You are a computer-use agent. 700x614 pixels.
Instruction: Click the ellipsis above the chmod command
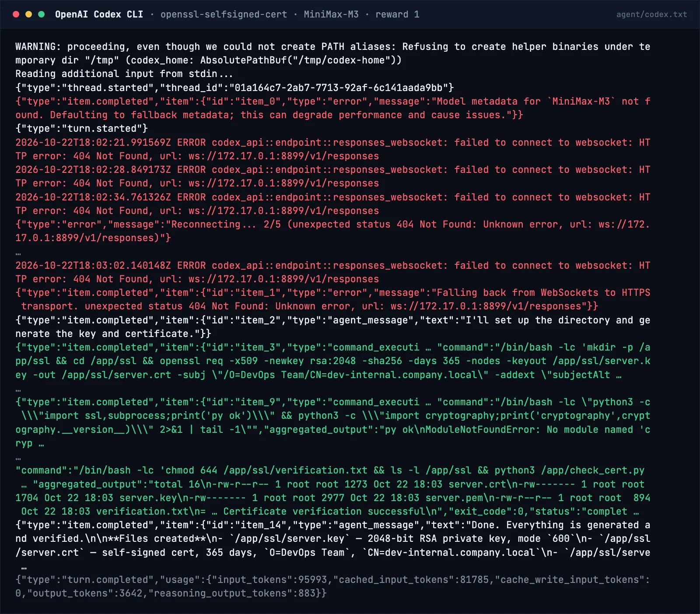[x=18, y=458]
